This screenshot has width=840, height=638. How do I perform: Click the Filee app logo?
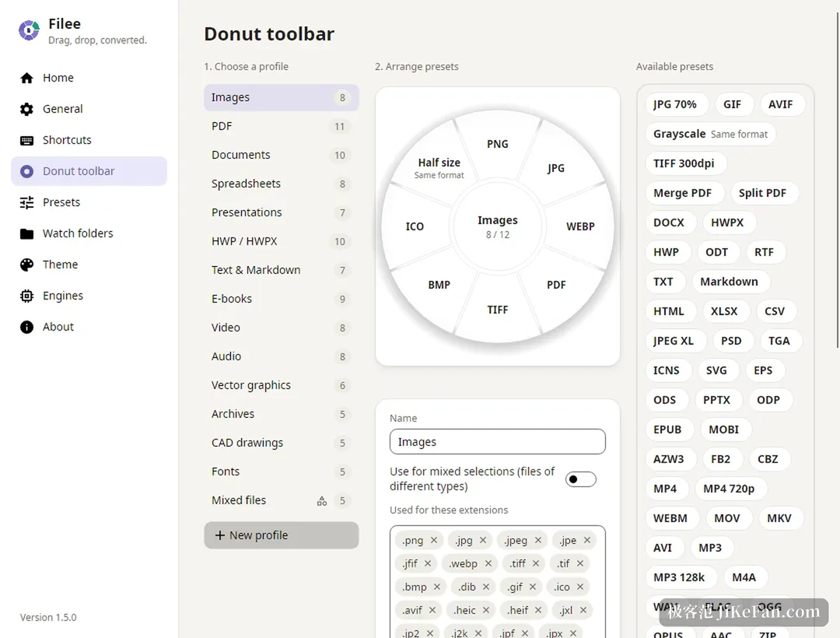[x=29, y=30]
